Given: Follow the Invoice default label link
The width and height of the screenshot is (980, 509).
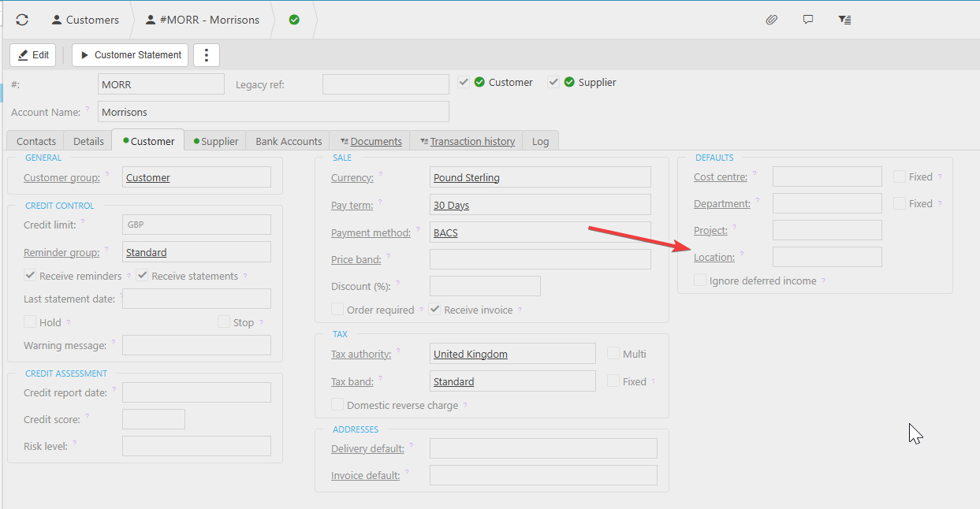Looking at the screenshot, I should click(x=365, y=475).
